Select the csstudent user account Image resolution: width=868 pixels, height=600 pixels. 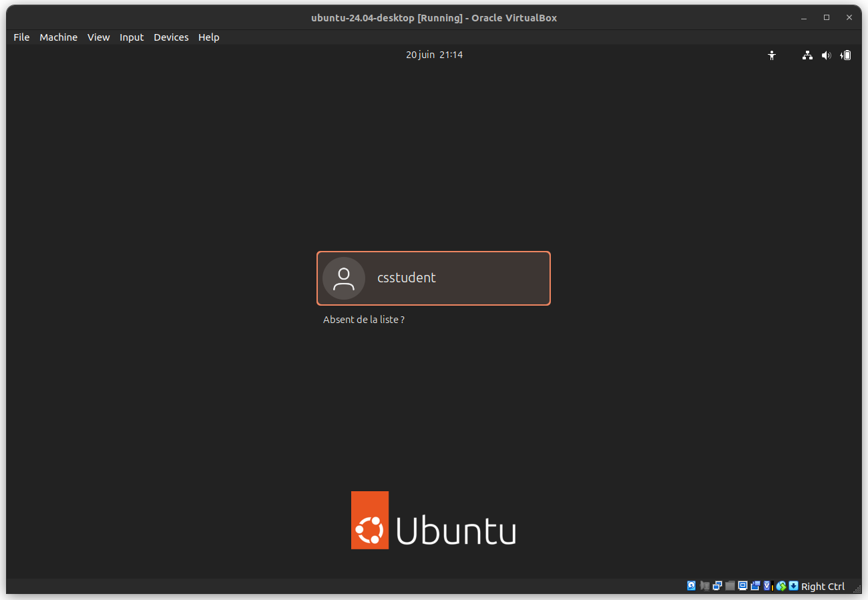[433, 278]
